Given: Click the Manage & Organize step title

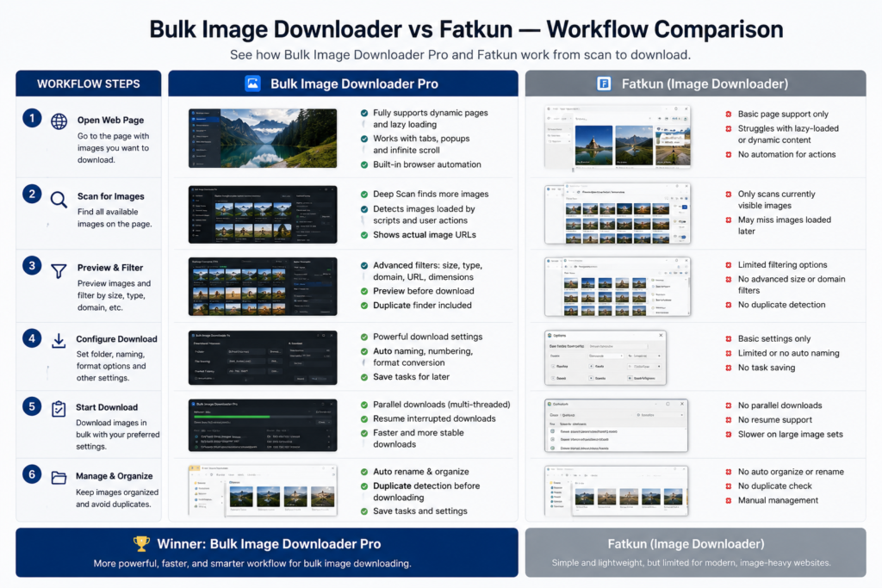Looking at the screenshot, I should [115, 475].
